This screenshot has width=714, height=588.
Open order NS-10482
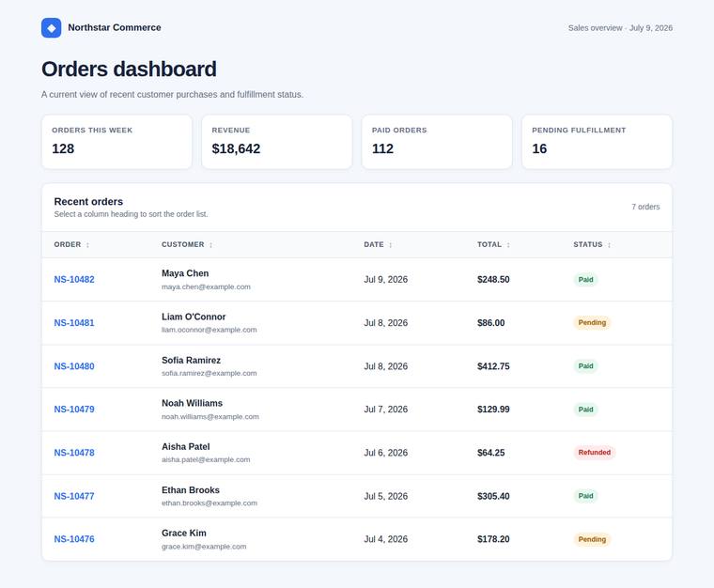point(74,279)
